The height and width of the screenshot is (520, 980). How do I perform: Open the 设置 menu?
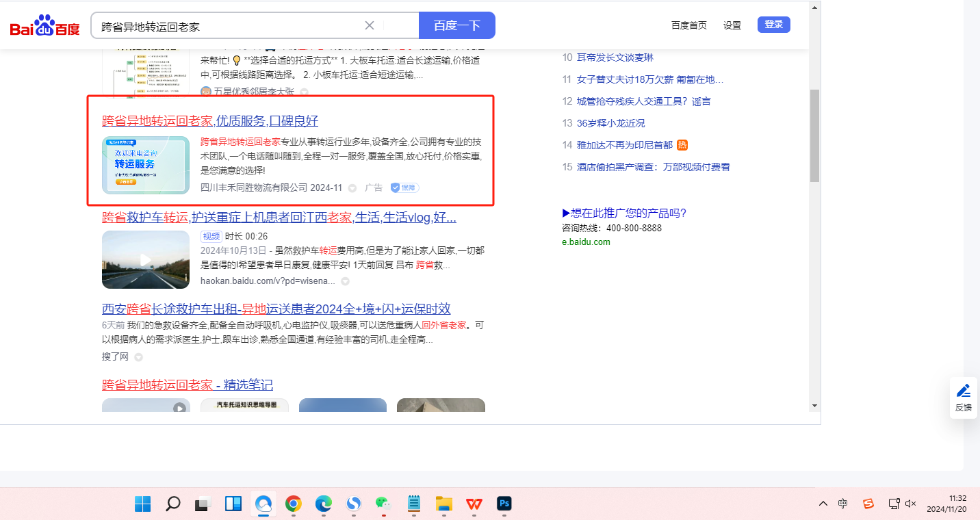pos(732,25)
